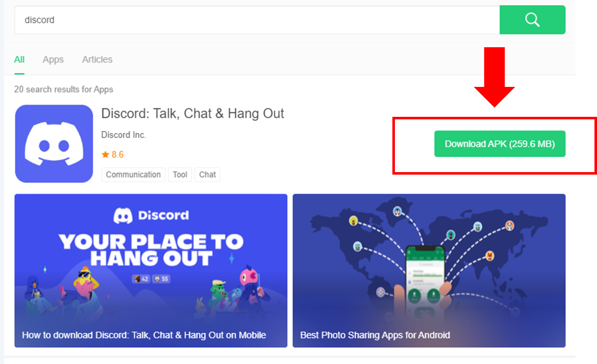The image size is (597, 364).
Task: Click the Discord Inc. developer name
Action: pos(124,135)
